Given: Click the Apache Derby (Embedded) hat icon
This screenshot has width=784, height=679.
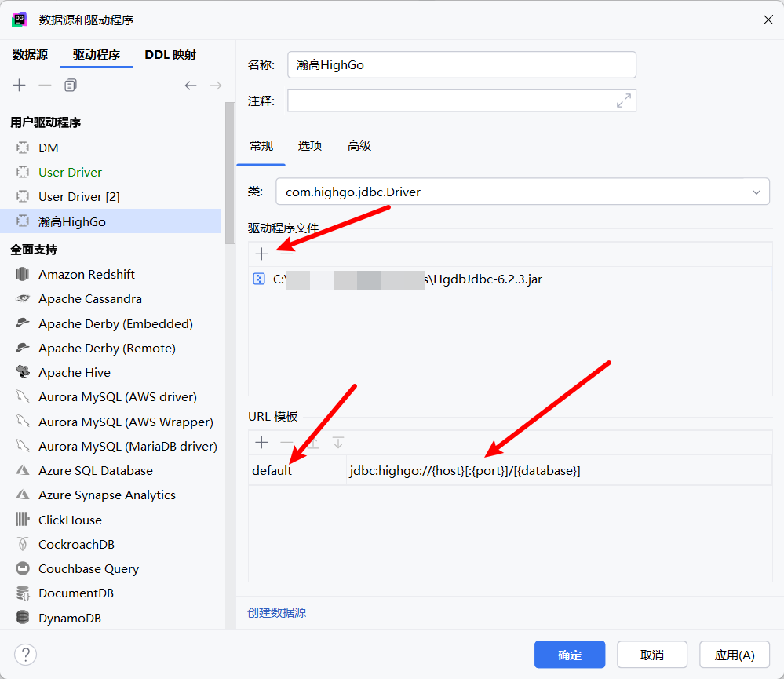Looking at the screenshot, I should tap(23, 323).
